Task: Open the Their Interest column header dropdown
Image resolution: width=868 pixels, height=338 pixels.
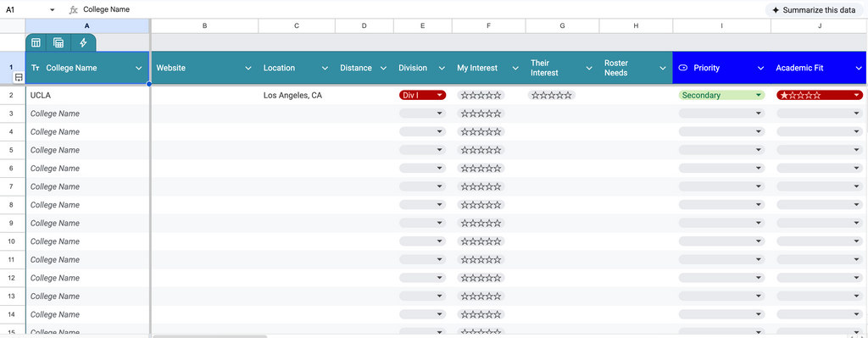Action: 589,68
